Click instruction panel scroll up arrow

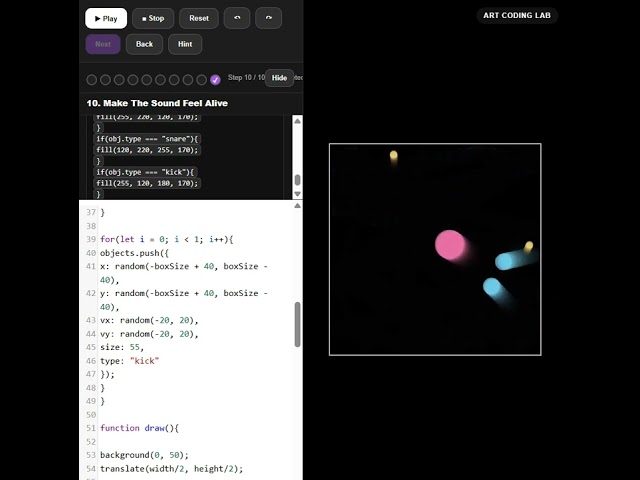[x=298, y=121]
